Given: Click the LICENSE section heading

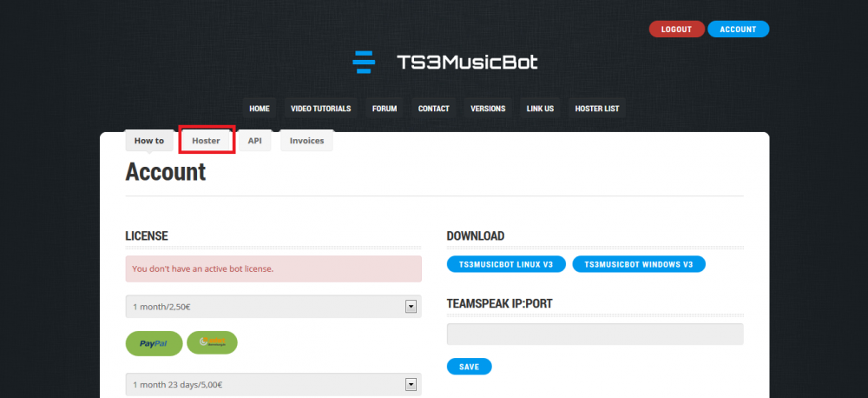Looking at the screenshot, I should [x=147, y=235].
